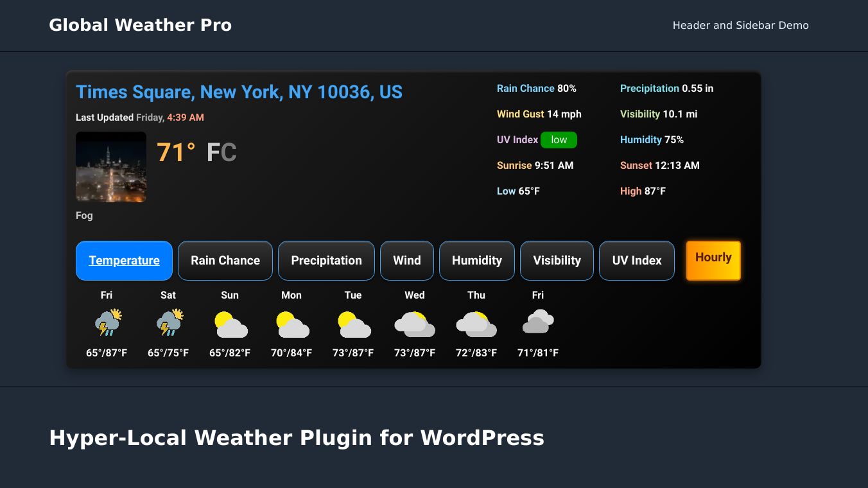Click the Fog condition label
This screenshot has width=868, height=488.
tap(84, 216)
